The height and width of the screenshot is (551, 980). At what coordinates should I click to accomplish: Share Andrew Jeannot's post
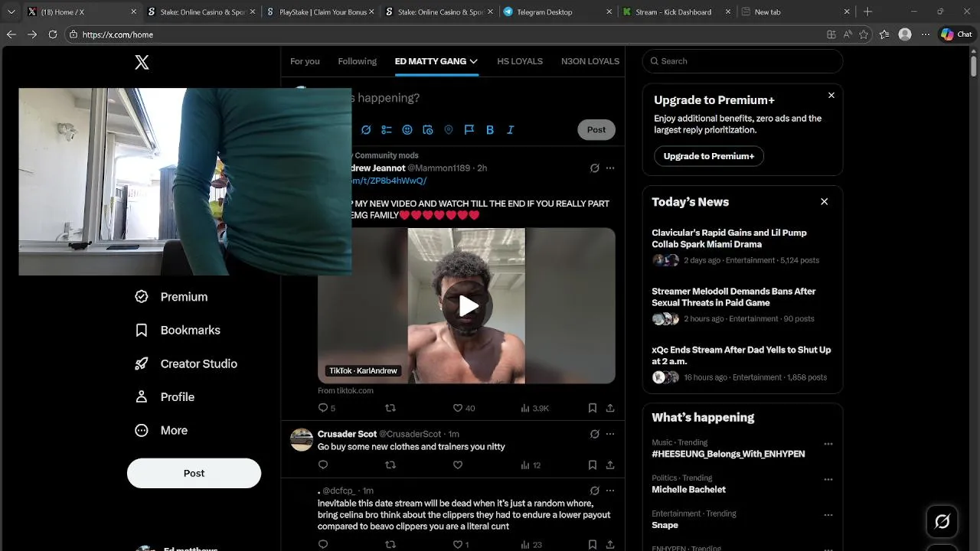pos(610,409)
